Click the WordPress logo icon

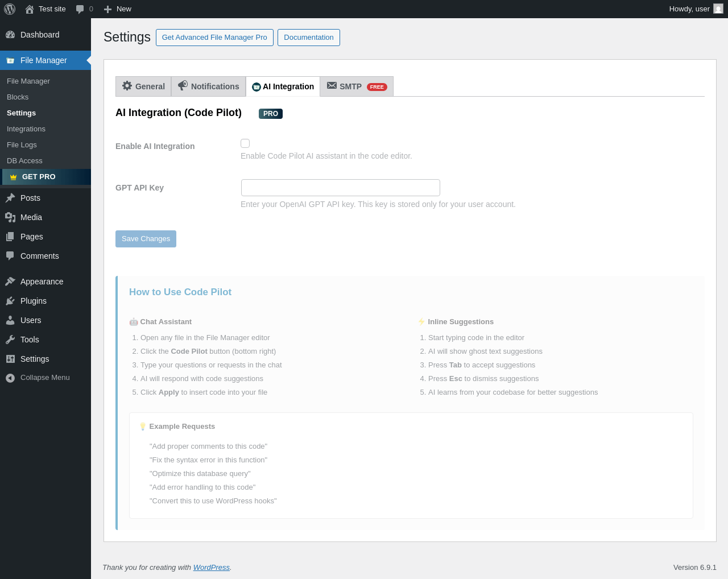(x=10, y=9)
